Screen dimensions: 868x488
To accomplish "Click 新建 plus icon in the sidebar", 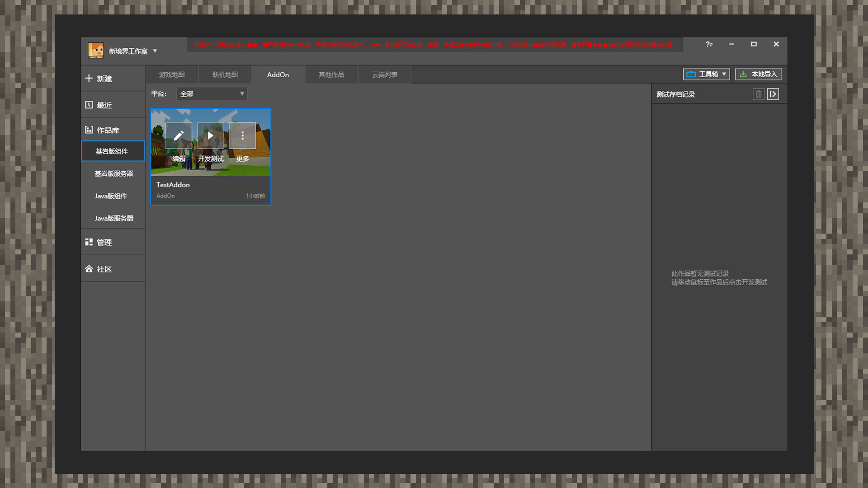I will [x=89, y=78].
